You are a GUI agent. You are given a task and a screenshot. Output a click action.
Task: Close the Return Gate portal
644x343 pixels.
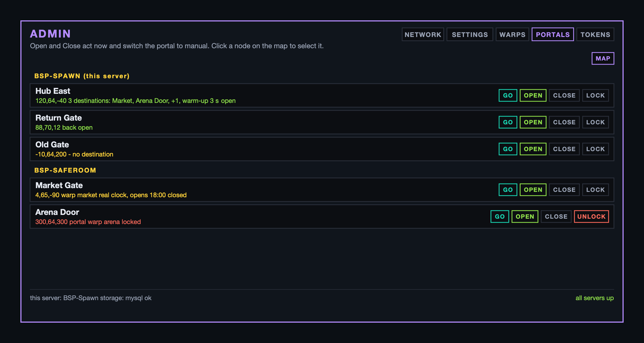564,122
